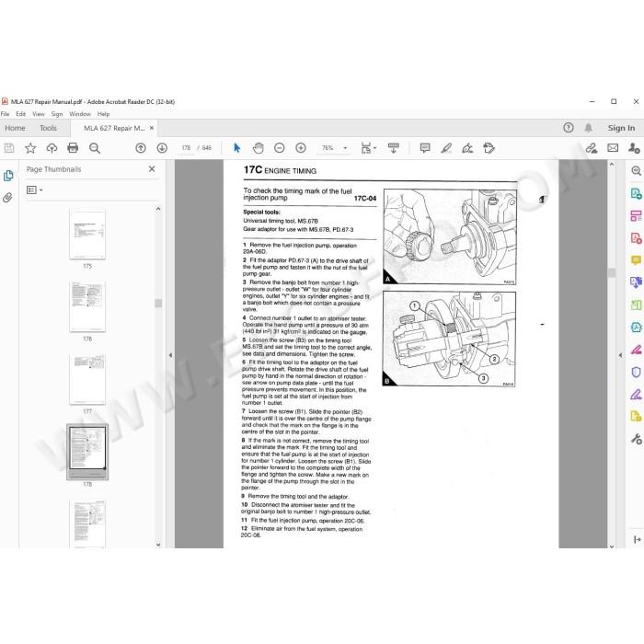Go to previous page arrow icon
The image size is (644, 644).
[x=141, y=148]
